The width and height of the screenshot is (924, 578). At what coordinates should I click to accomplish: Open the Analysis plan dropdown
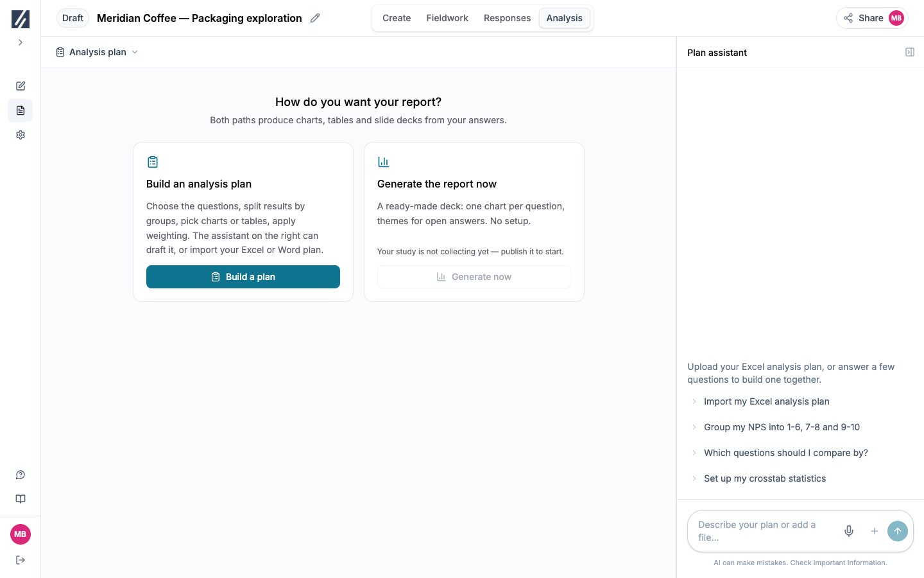tap(97, 52)
